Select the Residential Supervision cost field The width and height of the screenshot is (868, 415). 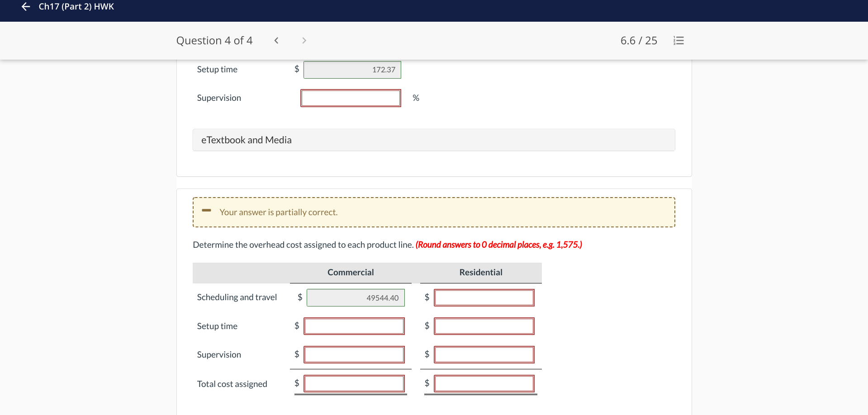(x=484, y=355)
